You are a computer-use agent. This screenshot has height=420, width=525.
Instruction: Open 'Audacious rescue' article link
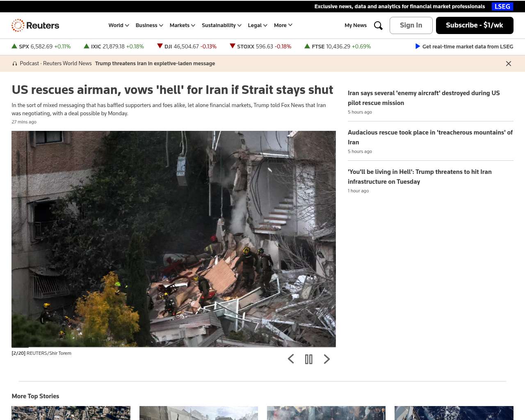430,137
